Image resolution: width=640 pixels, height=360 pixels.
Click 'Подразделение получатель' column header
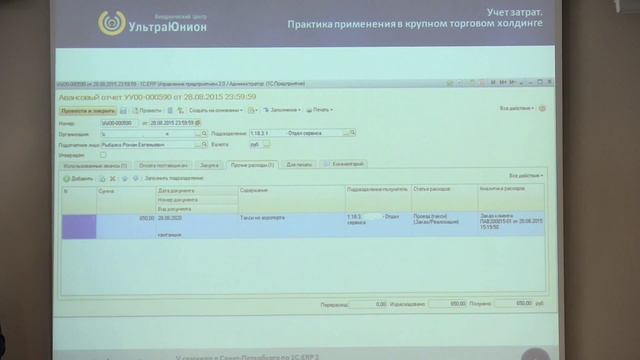pos(378,199)
